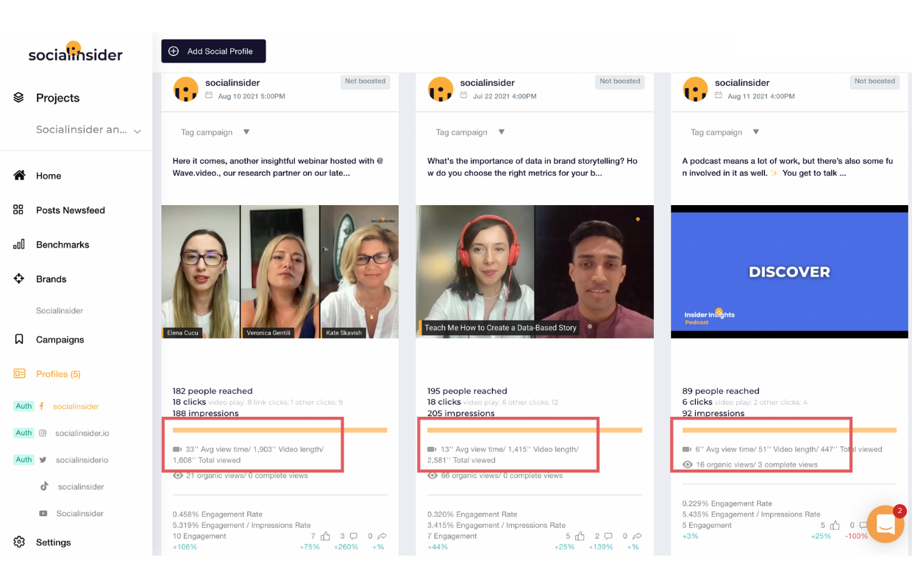This screenshot has height=588, width=912.
Task: Select Profiles (5) in the sidebar
Action: point(58,374)
